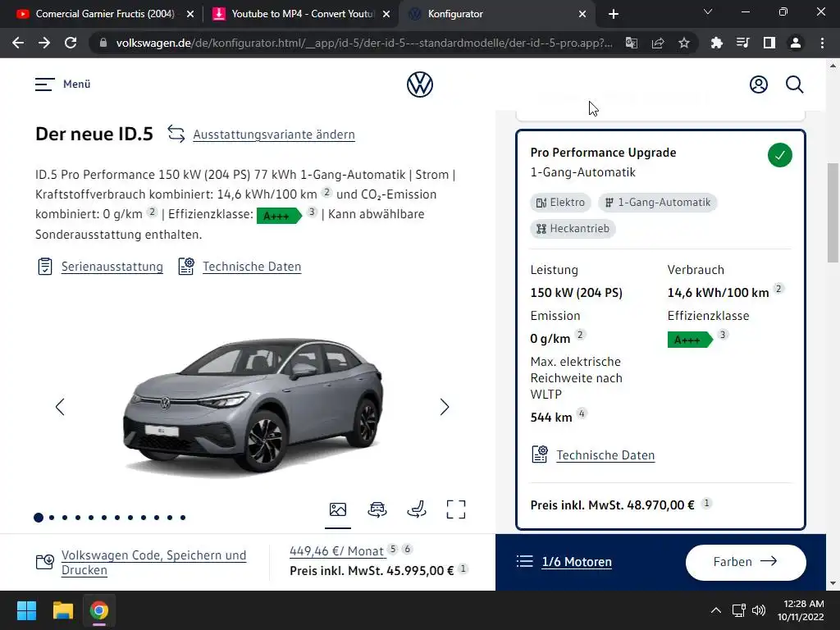The image size is (840, 630).
Task: Select the first carousel dot
Action: [x=39, y=518]
